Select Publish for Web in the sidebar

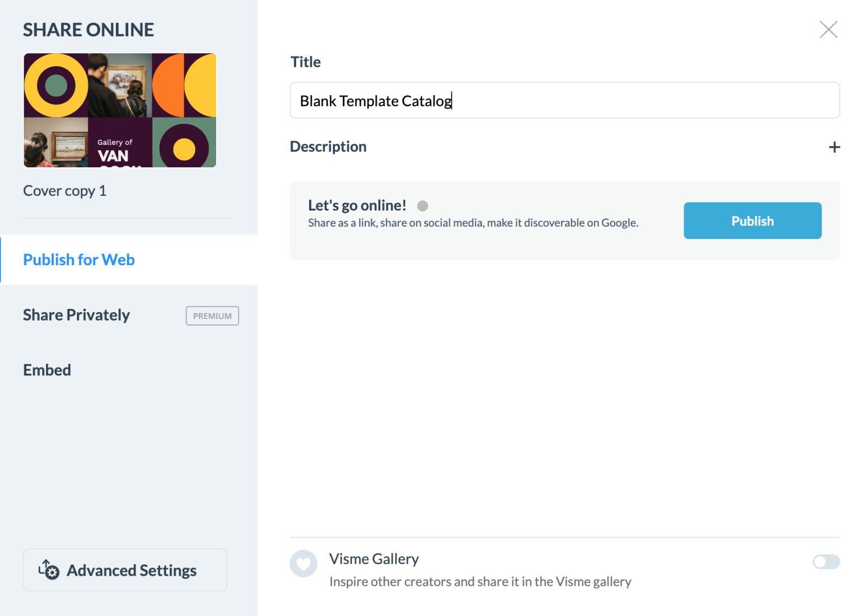(x=78, y=260)
